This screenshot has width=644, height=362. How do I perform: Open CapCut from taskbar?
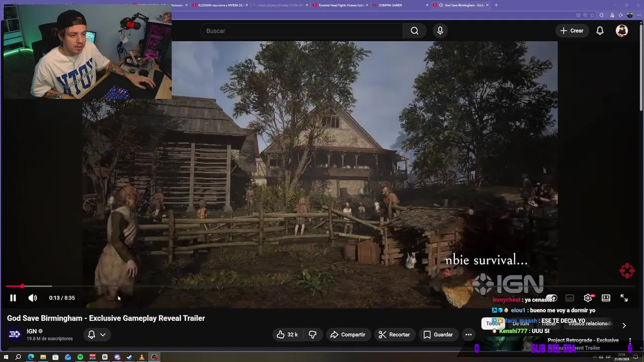pyautogui.click(x=105, y=357)
